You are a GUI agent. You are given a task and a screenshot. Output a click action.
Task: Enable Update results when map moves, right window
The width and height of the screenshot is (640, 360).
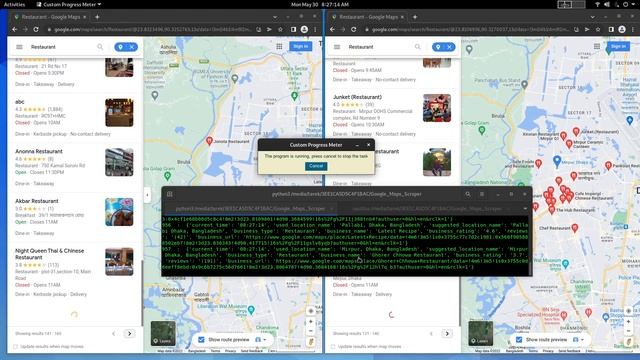point(333,347)
